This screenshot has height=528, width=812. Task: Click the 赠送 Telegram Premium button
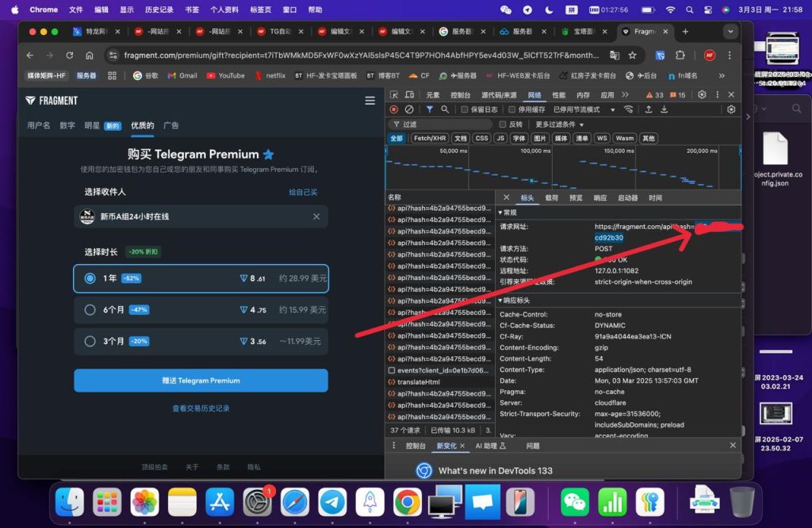201,381
